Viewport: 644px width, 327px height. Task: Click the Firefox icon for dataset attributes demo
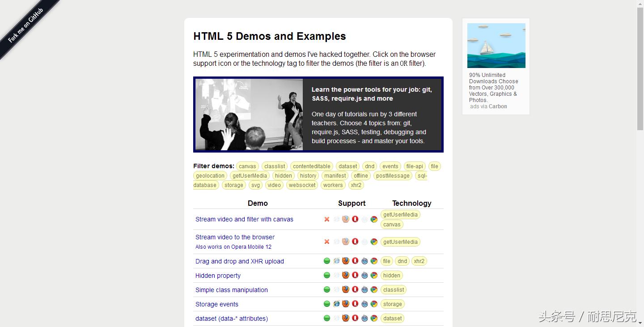(x=346, y=318)
